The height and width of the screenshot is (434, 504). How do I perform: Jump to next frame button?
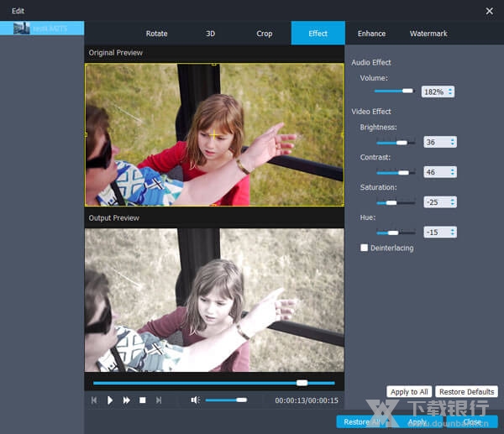click(x=159, y=400)
